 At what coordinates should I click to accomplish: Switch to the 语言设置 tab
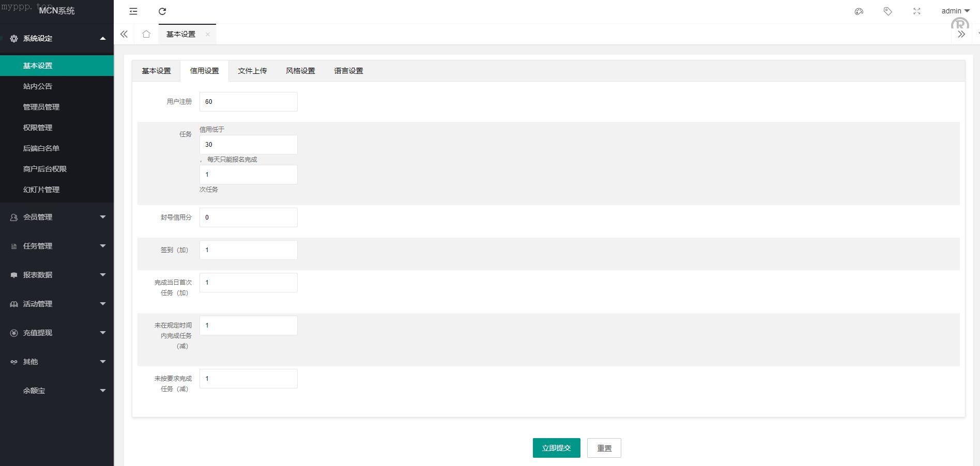[348, 71]
